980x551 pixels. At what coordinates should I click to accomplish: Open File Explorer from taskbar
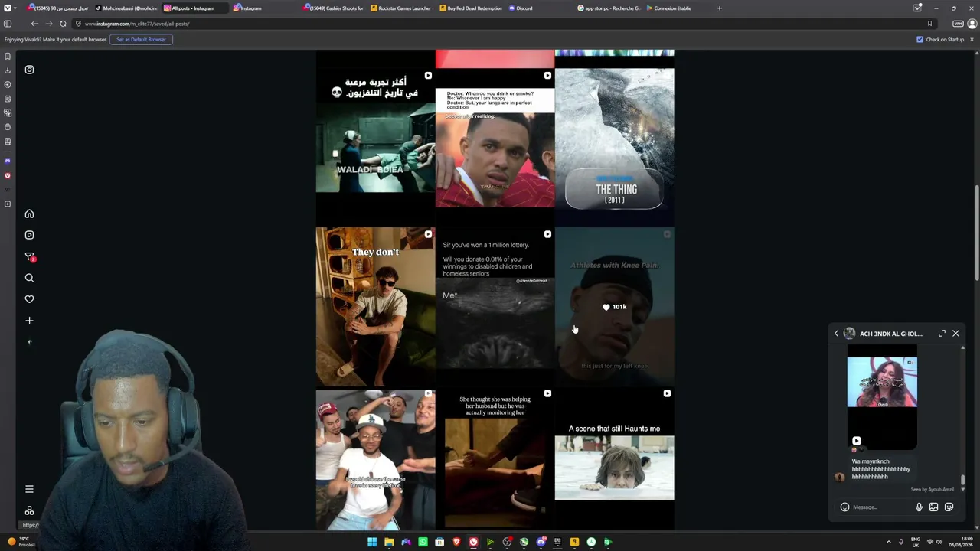[x=389, y=542]
